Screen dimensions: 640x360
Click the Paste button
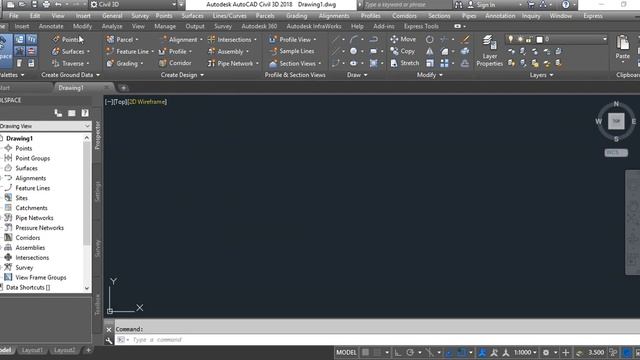622,48
